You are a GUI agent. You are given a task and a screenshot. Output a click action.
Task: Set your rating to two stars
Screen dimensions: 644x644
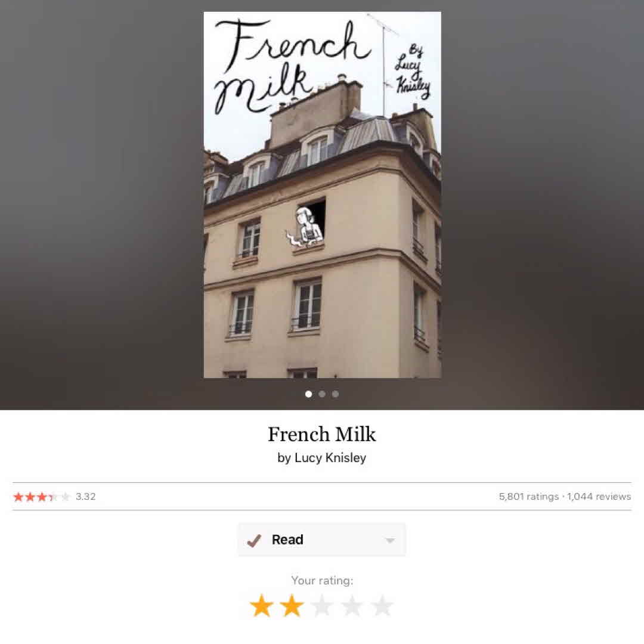[x=292, y=605]
